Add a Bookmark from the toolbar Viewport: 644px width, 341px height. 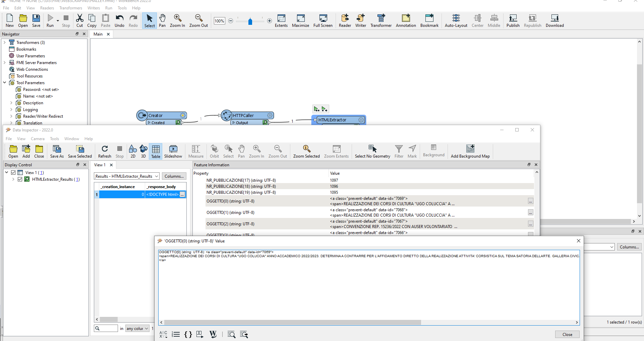click(x=429, y=21)
